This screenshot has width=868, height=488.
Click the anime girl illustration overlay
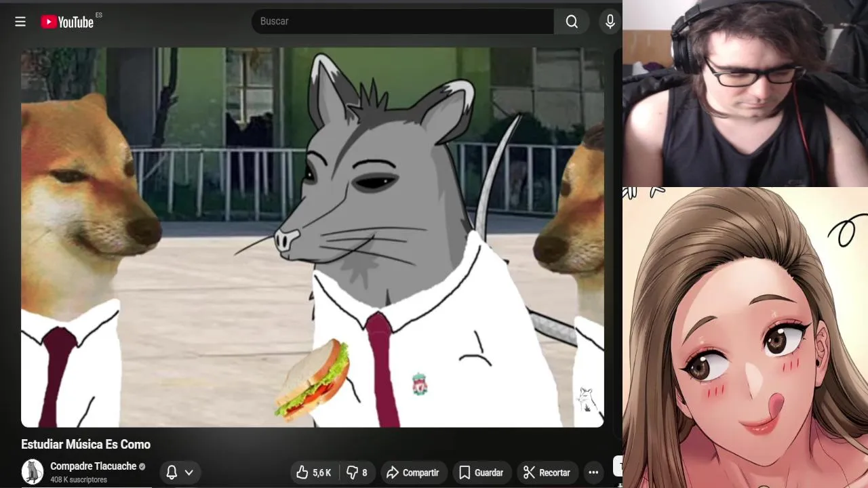(745, 338)
